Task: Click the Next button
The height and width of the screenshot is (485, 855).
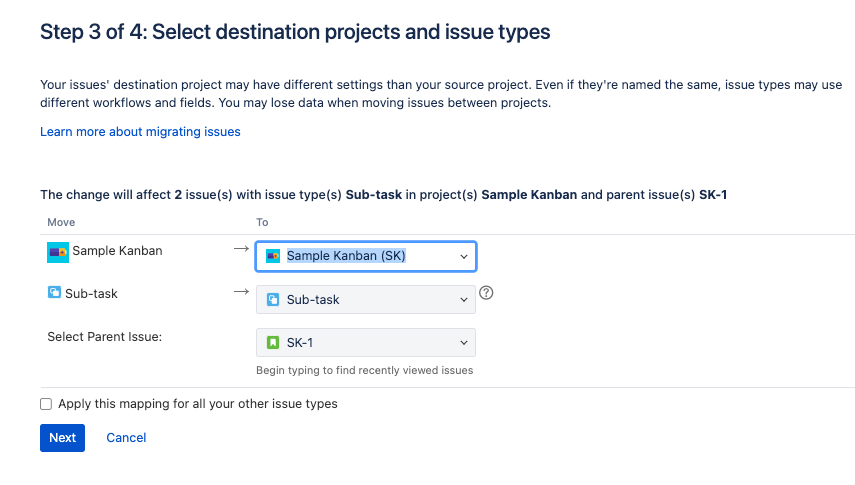Action: point(62,438)
